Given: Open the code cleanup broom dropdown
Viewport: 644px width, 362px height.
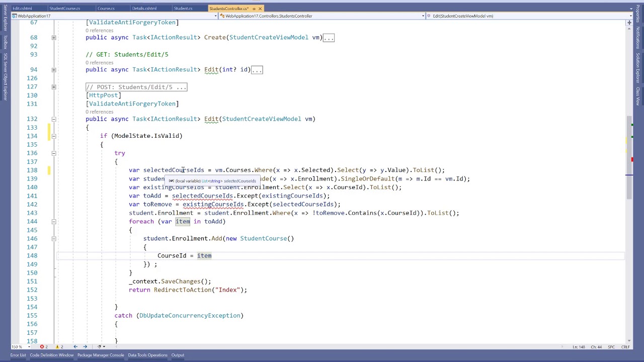Looking at the screenshot, I should point(101,346).
